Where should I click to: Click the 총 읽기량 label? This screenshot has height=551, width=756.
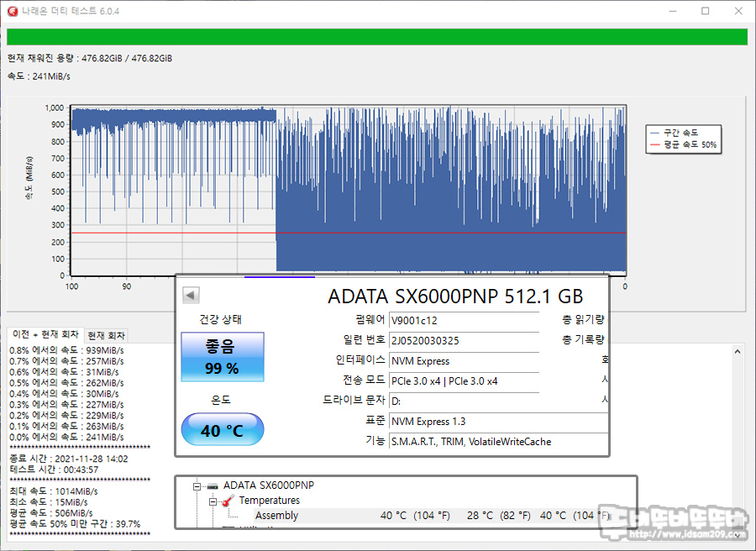[x=584, y=320]
